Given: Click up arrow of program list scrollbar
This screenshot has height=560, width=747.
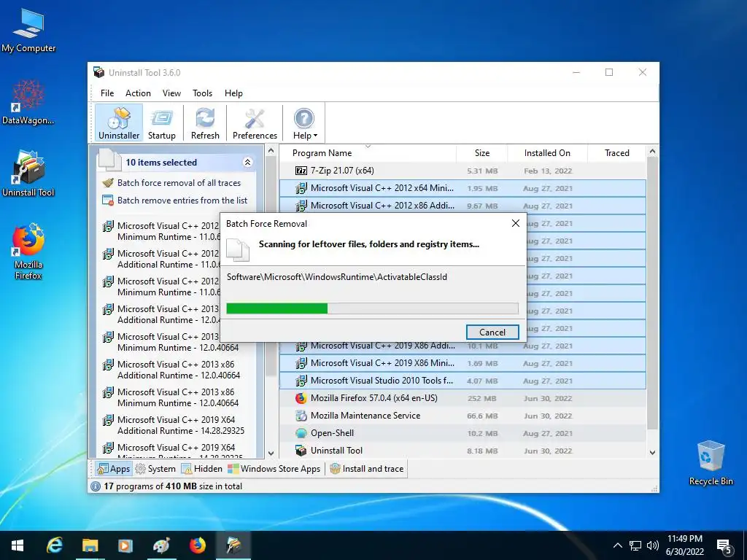Looking at the screenshot, I should (x=653, y=152).
